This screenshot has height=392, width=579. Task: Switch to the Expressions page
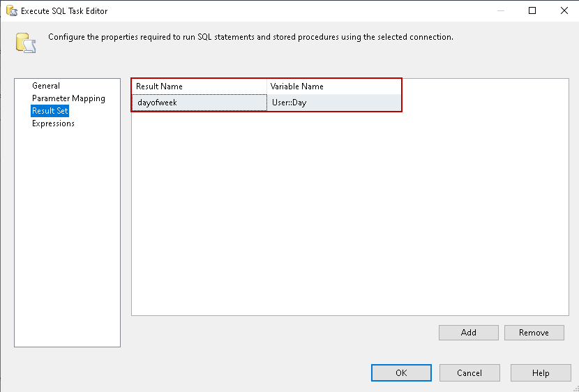(53, 123)
